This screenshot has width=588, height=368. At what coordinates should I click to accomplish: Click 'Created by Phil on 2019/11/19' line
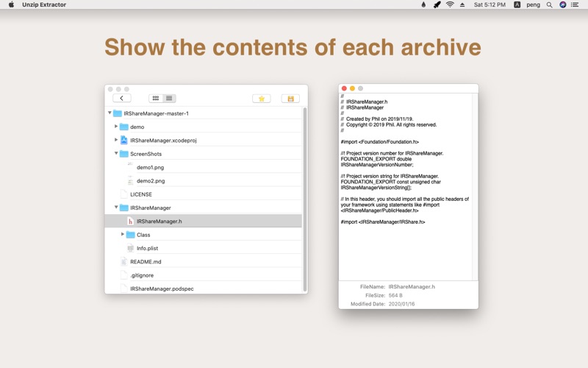[x=377, y=118]
